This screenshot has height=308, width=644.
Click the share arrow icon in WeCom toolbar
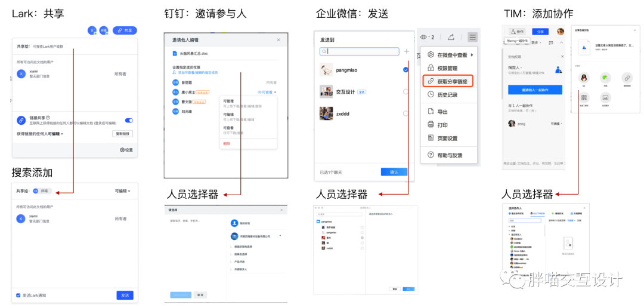[451, 37]
